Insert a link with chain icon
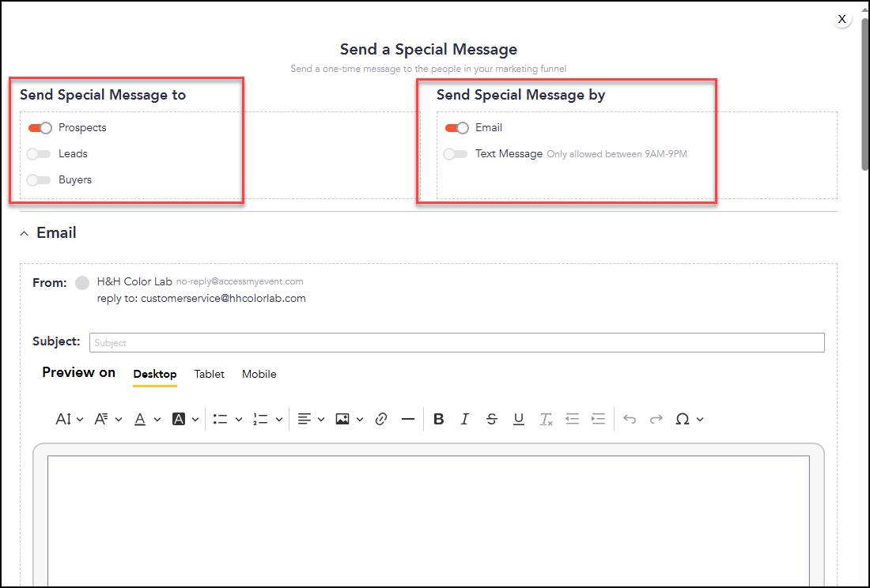Image resolution: width=870 pixels, height=588 pixels. pyautogui.click(x=381, y=420)
